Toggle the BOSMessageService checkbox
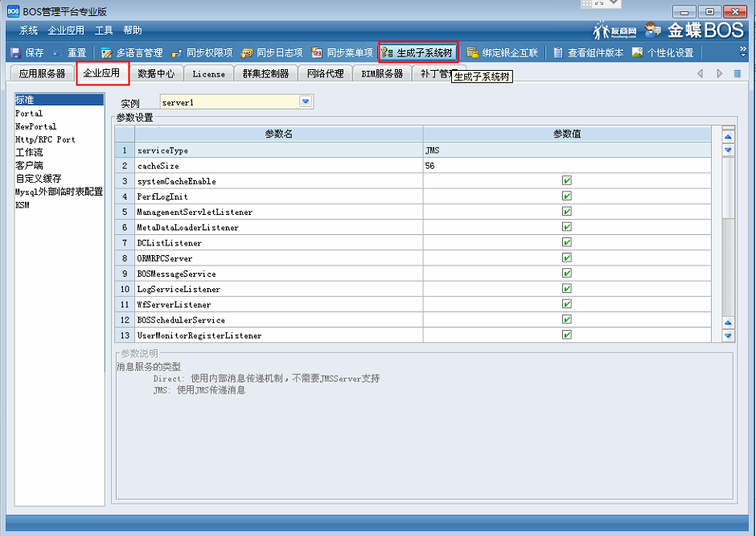Viewport: 756px width, 536px height. [566, 273]
